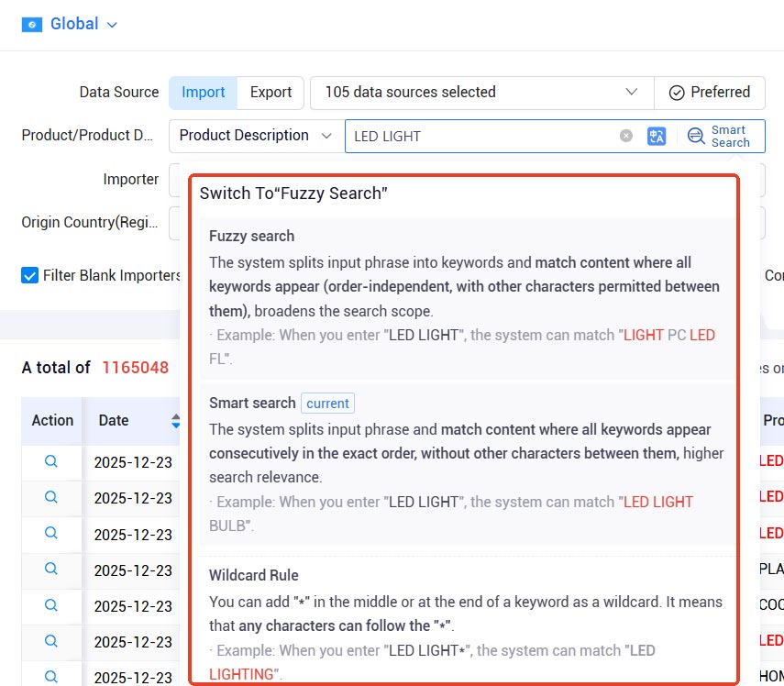Click the translate keyword icon

tap(657, 136)
